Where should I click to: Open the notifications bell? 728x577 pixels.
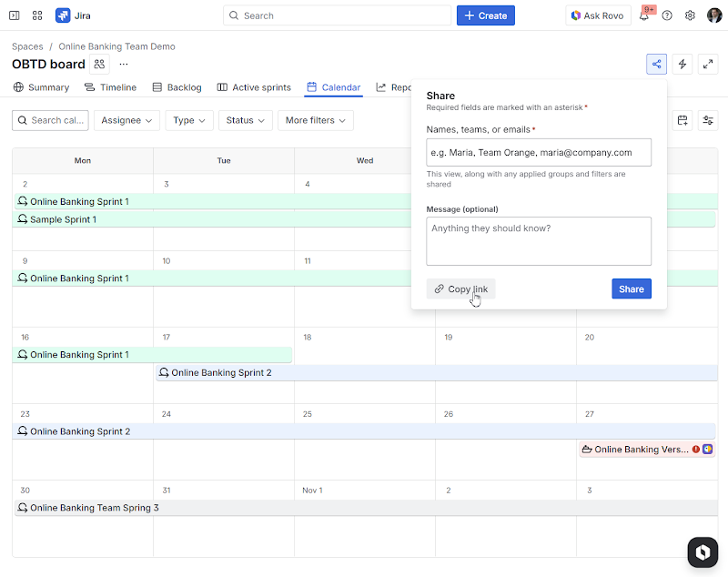coord(642,15)
